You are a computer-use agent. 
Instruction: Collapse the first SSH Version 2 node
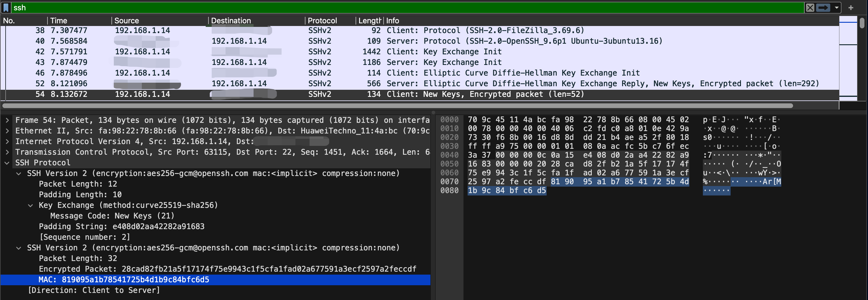click(19, 173)
